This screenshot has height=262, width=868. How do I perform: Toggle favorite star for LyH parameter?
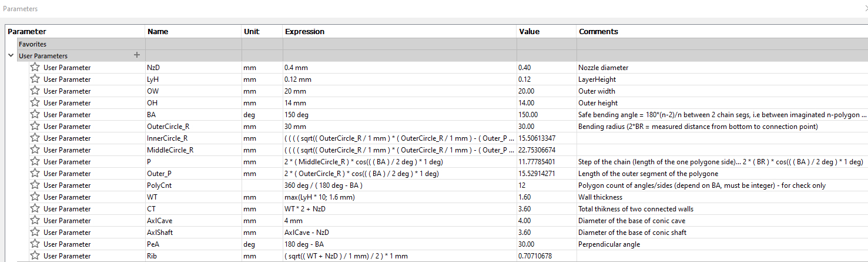tap(35, 79)
